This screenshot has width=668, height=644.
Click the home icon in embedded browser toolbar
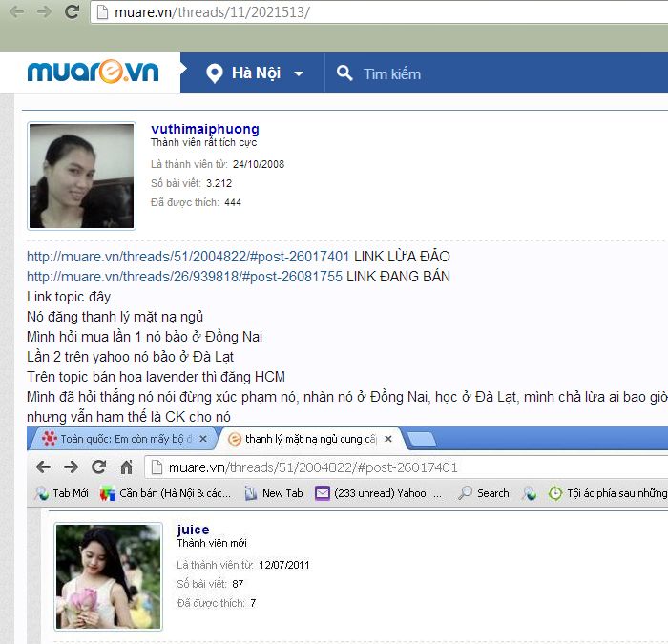[x=126, y=467]
